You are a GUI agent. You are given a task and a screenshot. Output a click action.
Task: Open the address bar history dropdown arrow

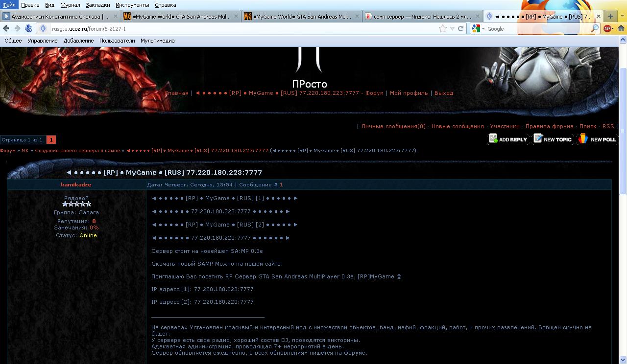[452, 29]
